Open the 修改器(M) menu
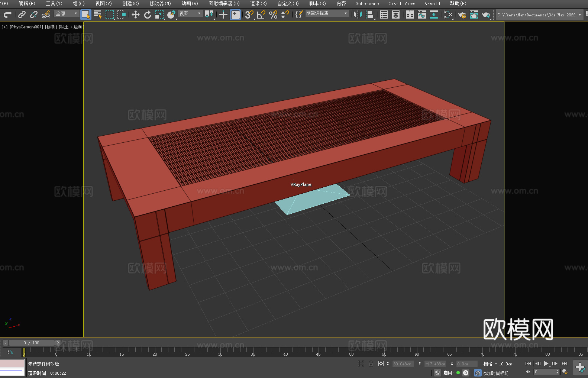 coord(160,3)
